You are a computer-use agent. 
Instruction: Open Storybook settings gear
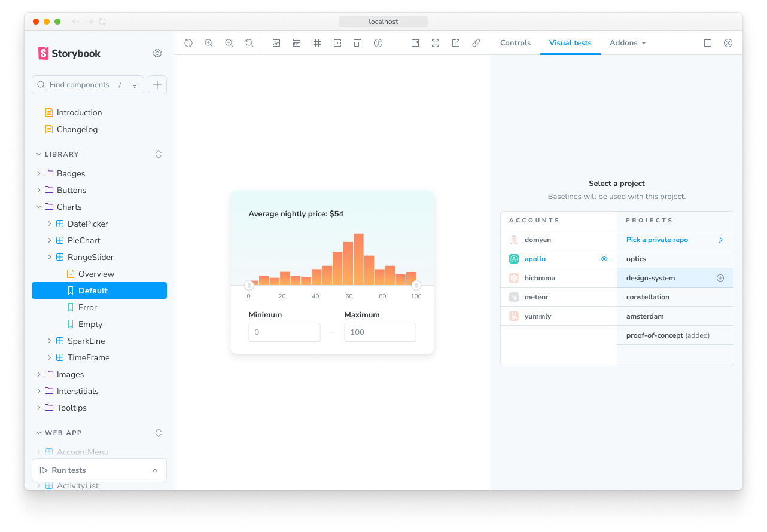157,53
